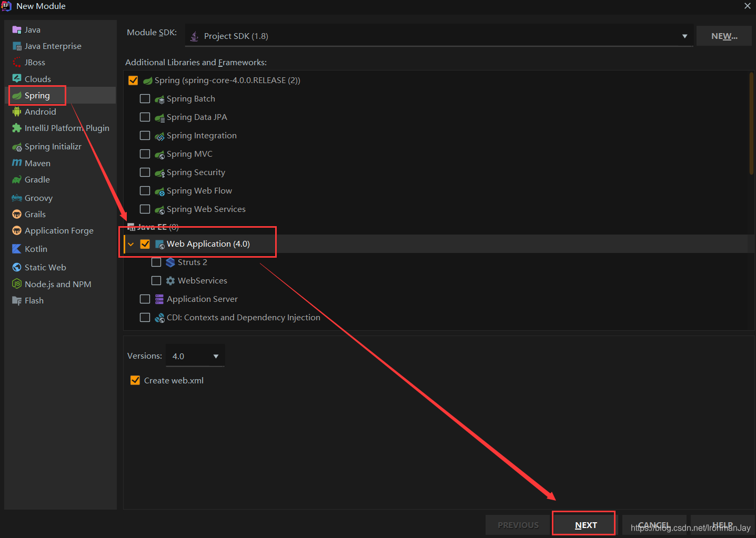The width and height of the screenshot is (756, 538).
Task: Tick the Spring MVC checkbox
Action: [145, 154]
